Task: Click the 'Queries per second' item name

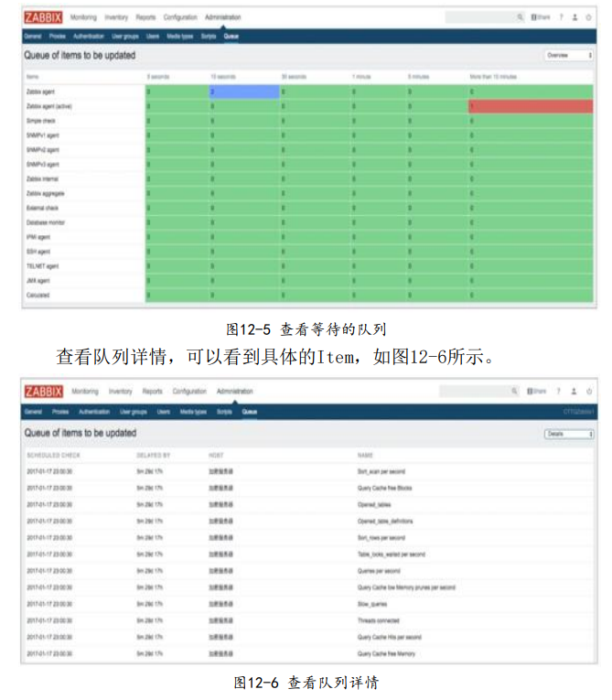Action: (379, 571)
